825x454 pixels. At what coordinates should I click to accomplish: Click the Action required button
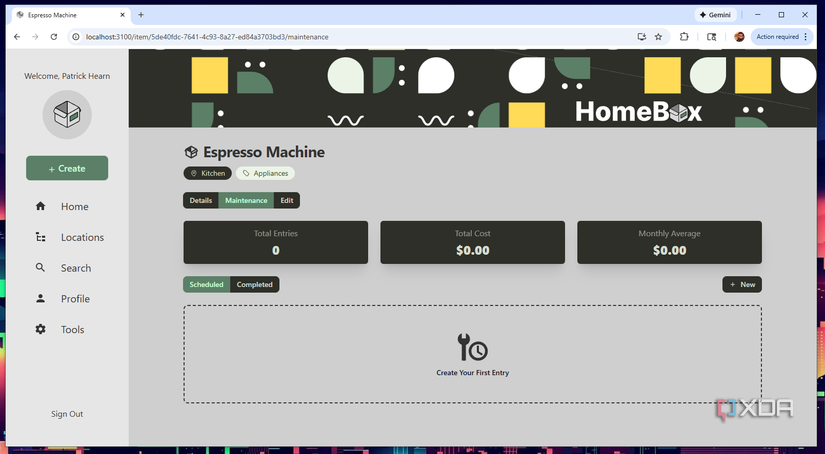click(x=781, y=37)
